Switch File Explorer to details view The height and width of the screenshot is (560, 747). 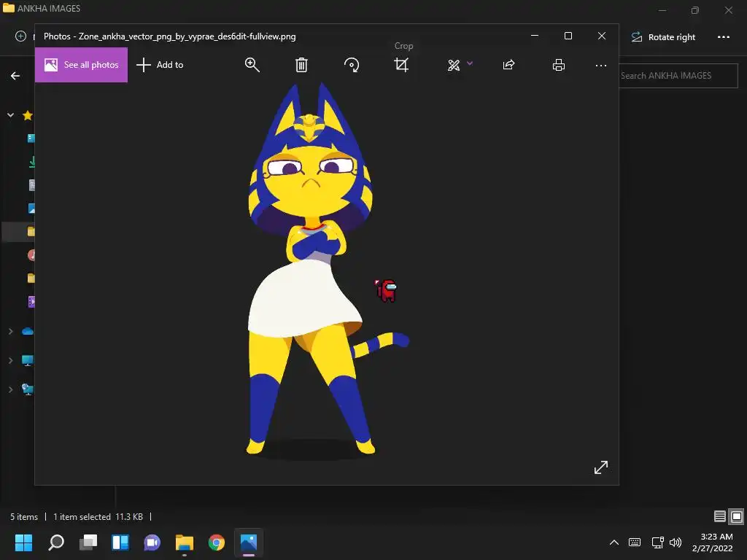point(720,516)
